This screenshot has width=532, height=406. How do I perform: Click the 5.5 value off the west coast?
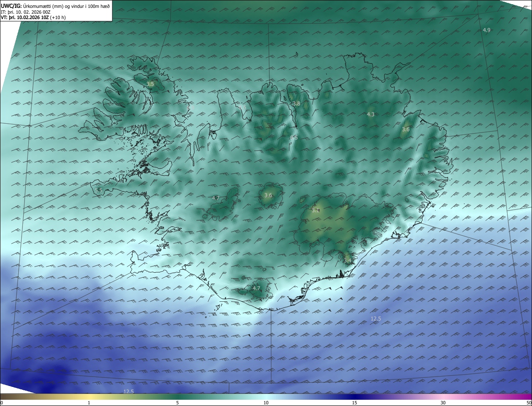(x=99, y=190)
